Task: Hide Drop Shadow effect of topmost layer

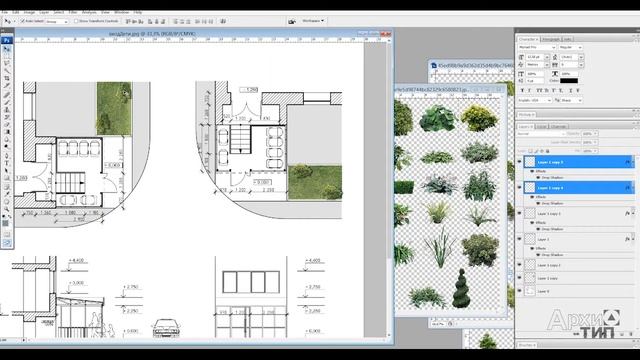Action: [x=538, y=178]
